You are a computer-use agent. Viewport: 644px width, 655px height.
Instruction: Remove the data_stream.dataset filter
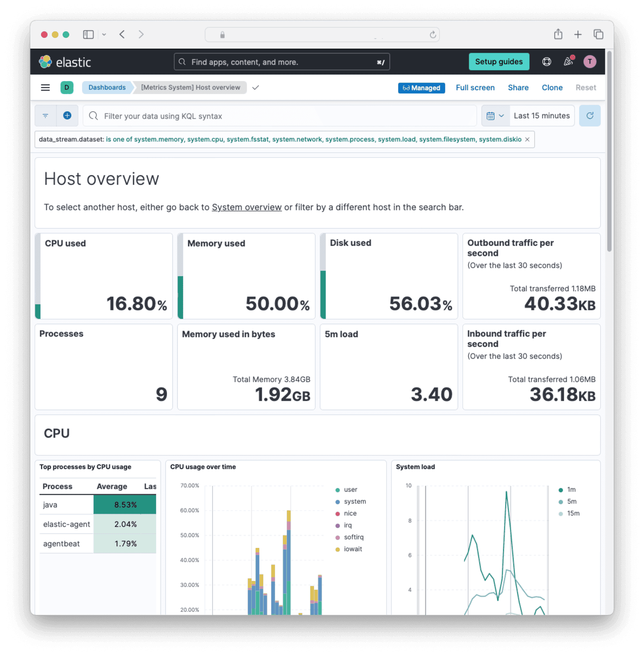pos(527,139)
